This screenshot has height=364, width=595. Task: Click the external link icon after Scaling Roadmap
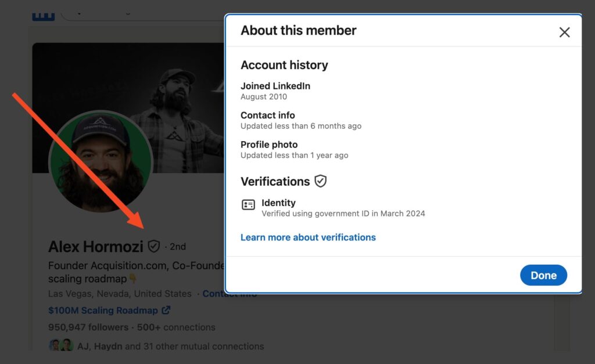[166, 310]
